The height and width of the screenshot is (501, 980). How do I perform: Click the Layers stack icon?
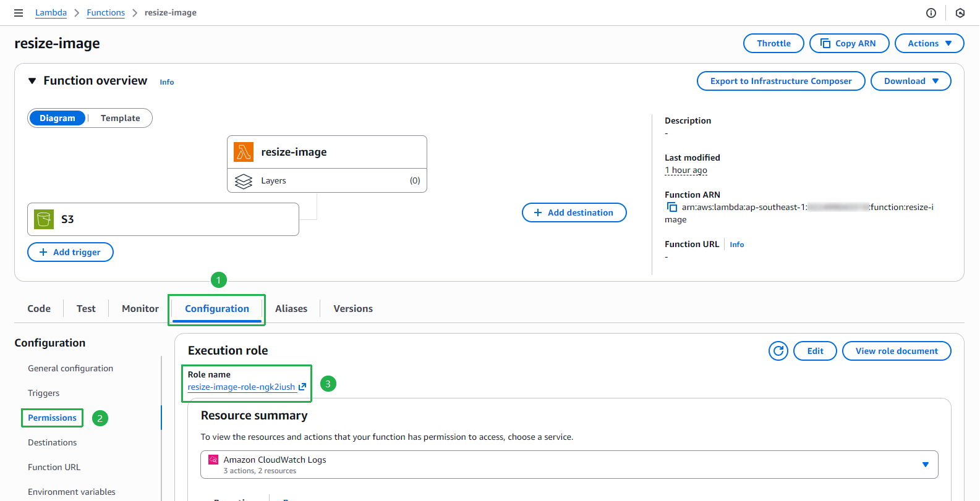[244, 181]
